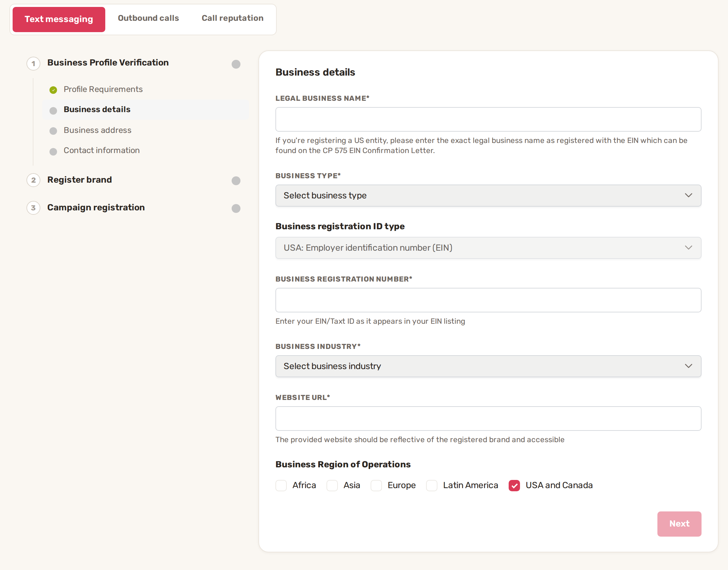728x570 pixels.
Task: Check the Asia region checkbox
Action: pyautogui.click(x=332, y=486)
